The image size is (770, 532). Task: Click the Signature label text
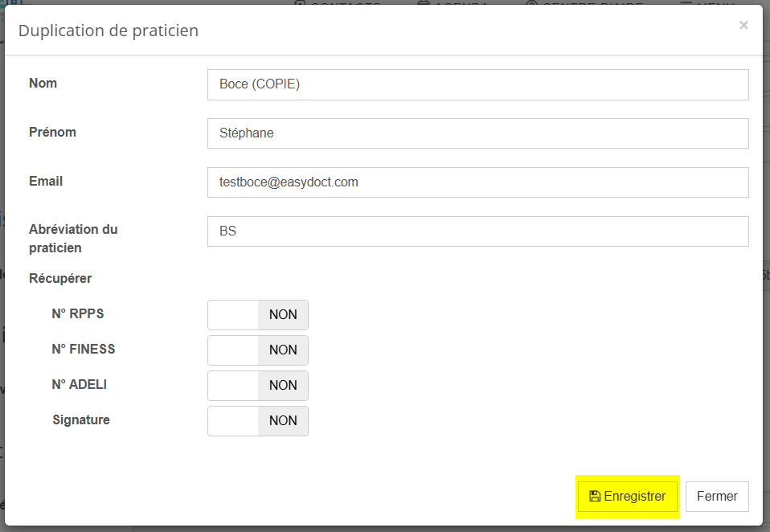click(81, 420)
